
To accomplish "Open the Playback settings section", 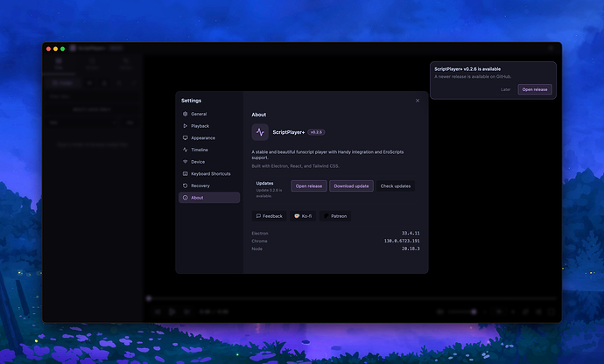I will coord(209,126).
